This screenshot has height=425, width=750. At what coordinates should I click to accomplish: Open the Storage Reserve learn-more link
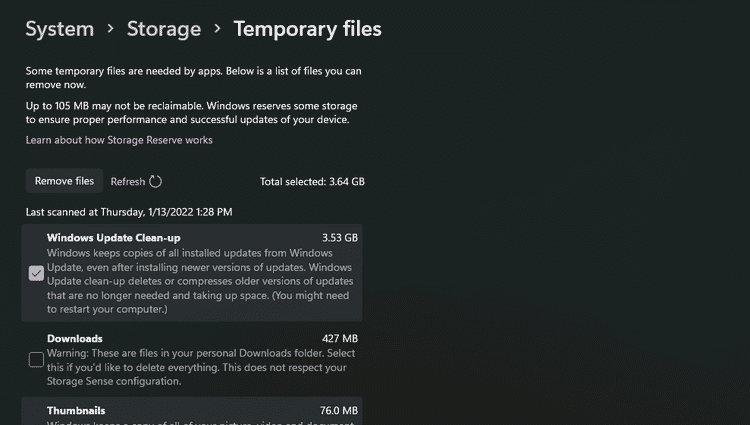click(119, 140)
